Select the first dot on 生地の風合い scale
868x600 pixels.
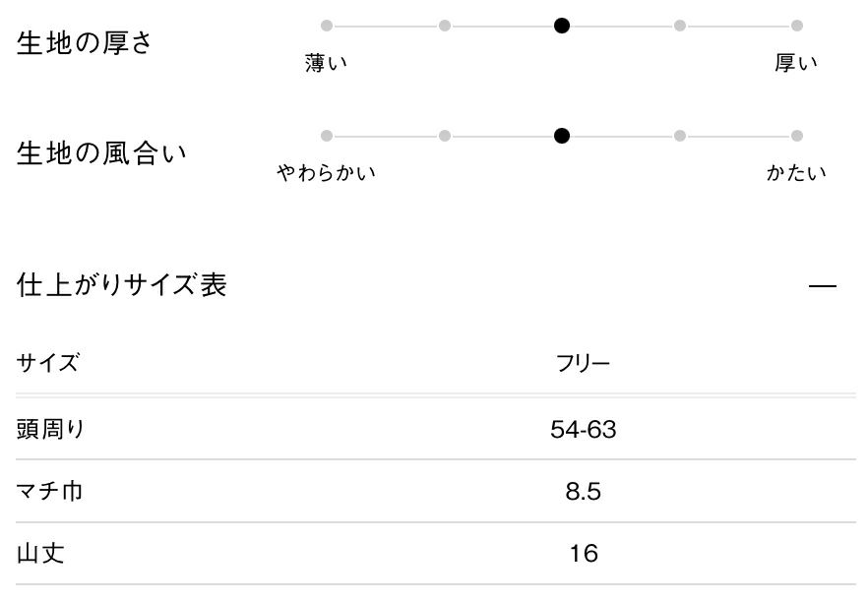327,136
